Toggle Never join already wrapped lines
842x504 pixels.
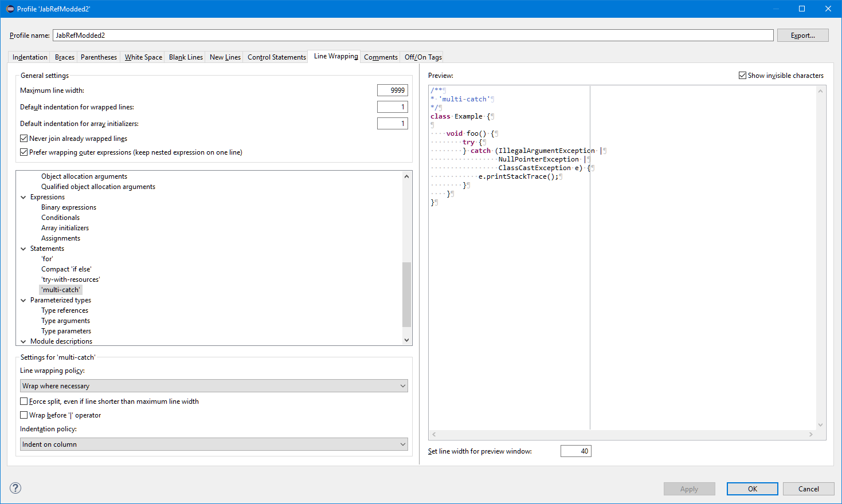(24, 139)
